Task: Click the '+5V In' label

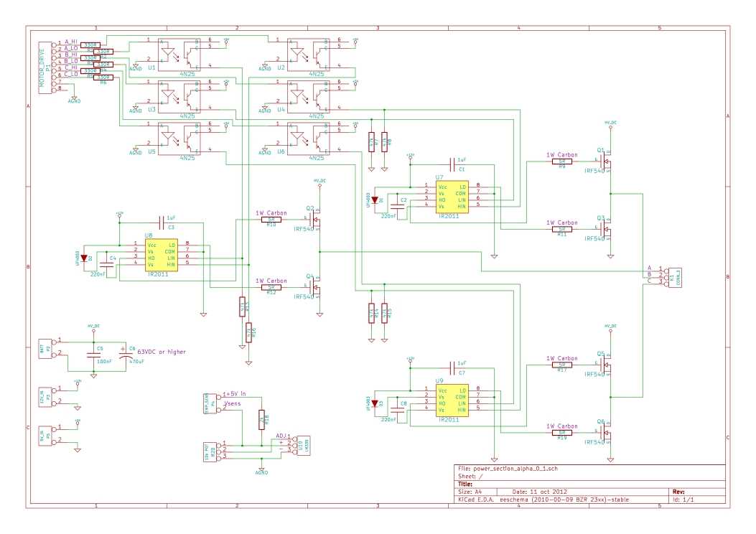Action: [234, 394]
